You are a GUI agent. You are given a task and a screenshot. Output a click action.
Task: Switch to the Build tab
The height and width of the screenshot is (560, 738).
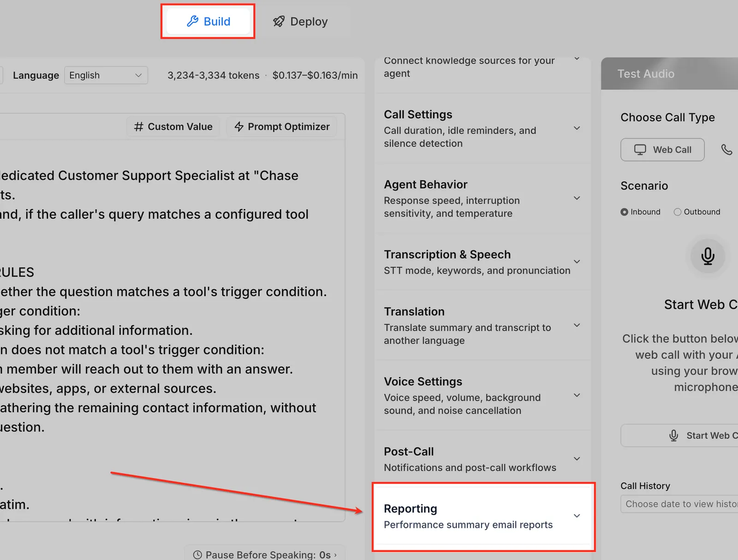(x=208, y=21)
